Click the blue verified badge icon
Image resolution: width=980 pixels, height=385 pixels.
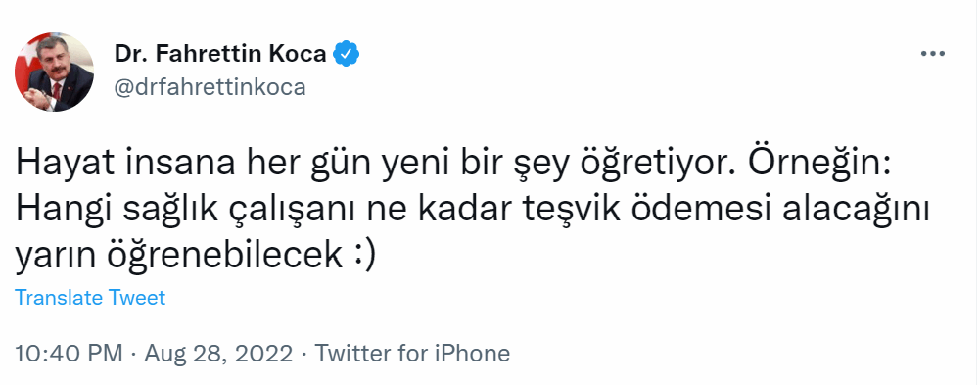tap(346, 55)
